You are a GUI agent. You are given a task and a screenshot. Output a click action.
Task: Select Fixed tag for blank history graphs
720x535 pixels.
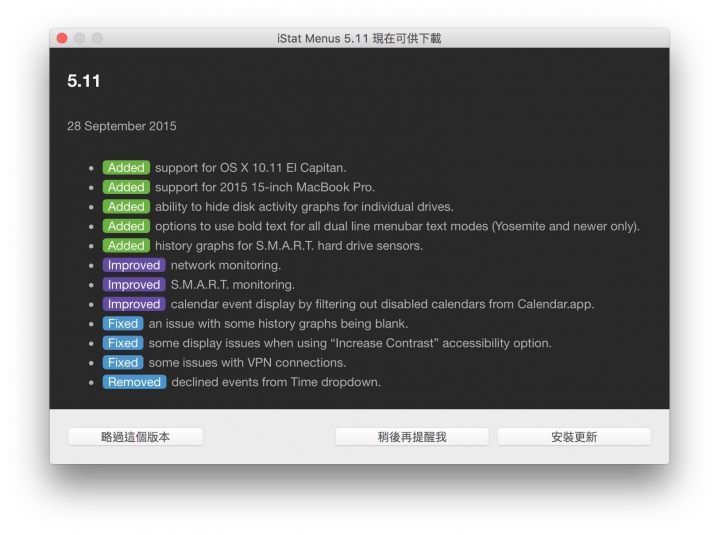tap(123, 324)
